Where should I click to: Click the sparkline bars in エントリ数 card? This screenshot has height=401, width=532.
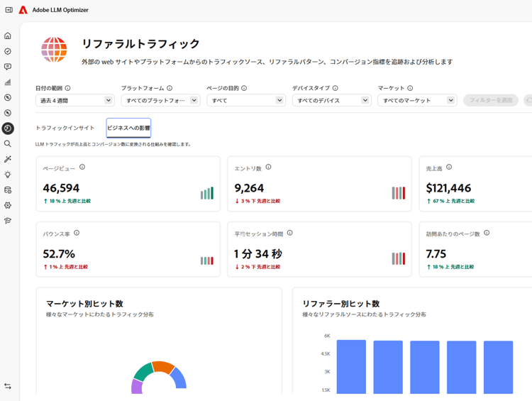point(399,193)
